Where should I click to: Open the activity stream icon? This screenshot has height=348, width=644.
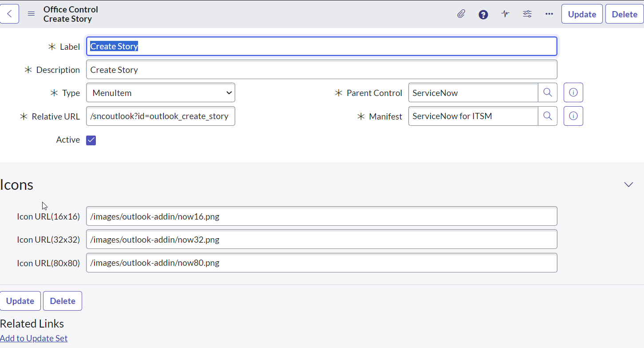[505, 14]
